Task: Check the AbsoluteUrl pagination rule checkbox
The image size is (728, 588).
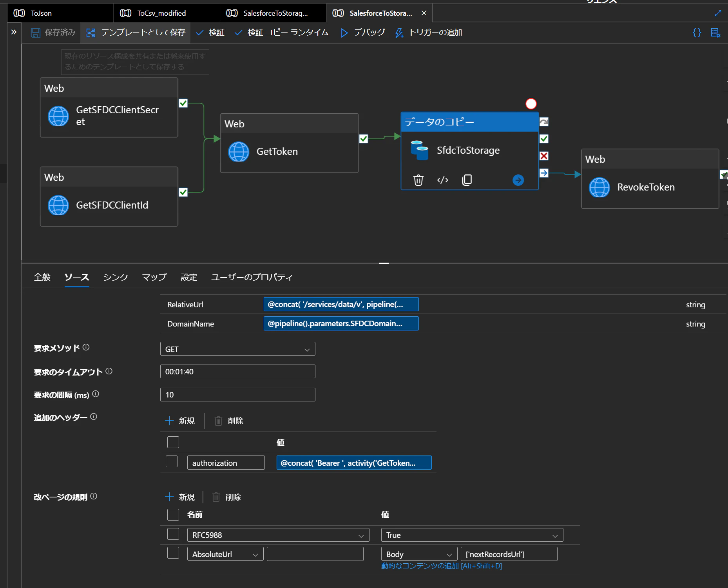Action: 173,553
